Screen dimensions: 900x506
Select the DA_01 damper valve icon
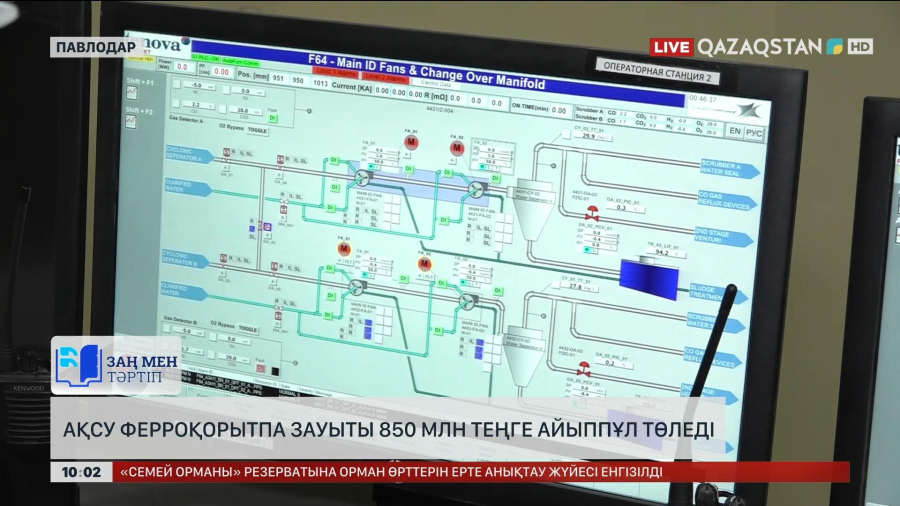[227, 153]
